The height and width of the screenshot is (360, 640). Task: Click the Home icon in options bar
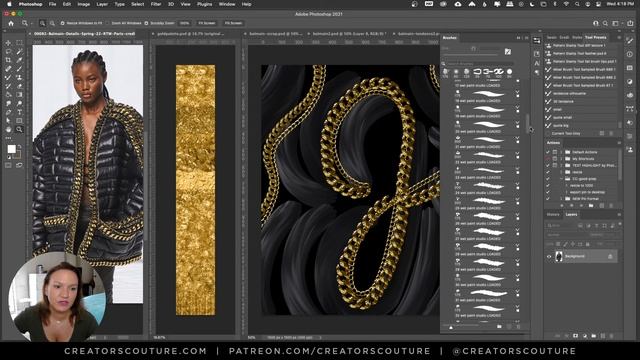11,23
